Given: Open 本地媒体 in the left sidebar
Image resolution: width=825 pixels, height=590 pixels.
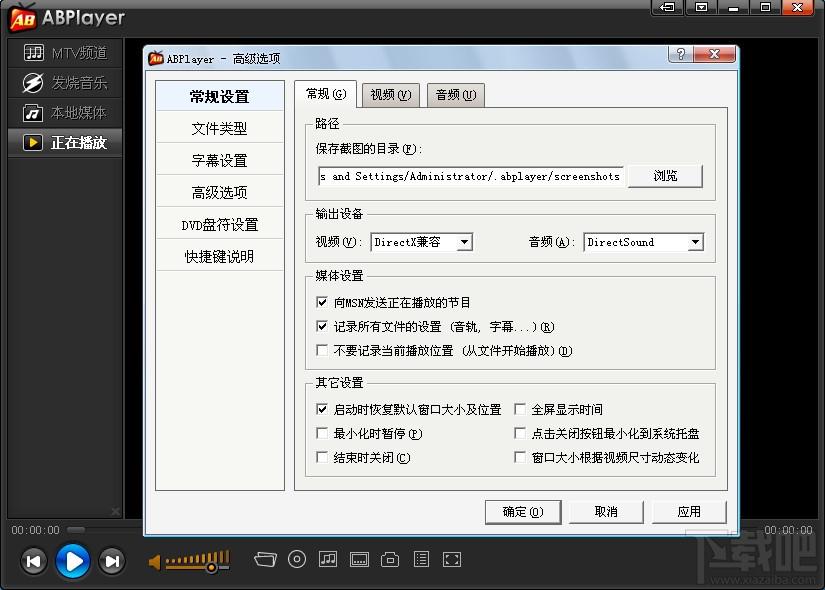Looking at the screenshot, I should (65, 113).
